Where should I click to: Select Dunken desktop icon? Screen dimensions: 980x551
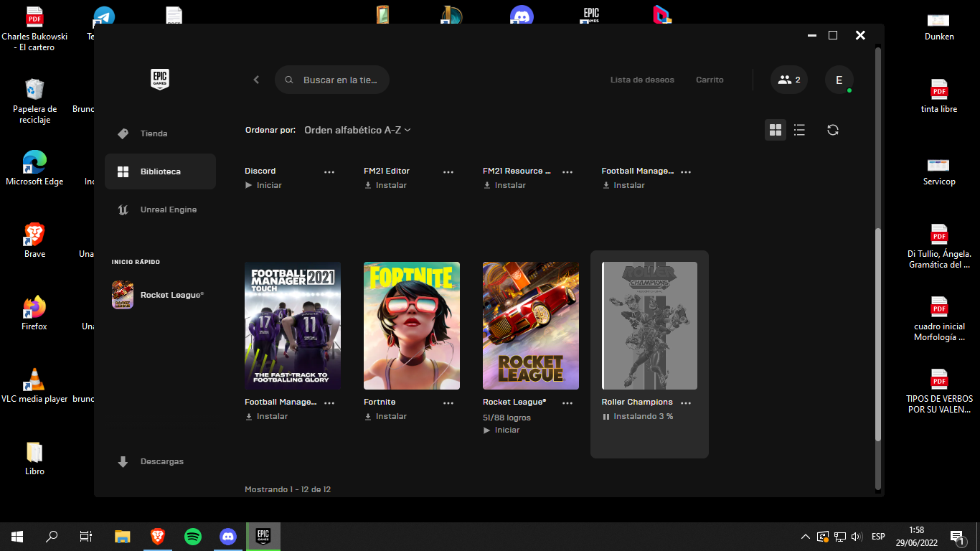point(939,26)
